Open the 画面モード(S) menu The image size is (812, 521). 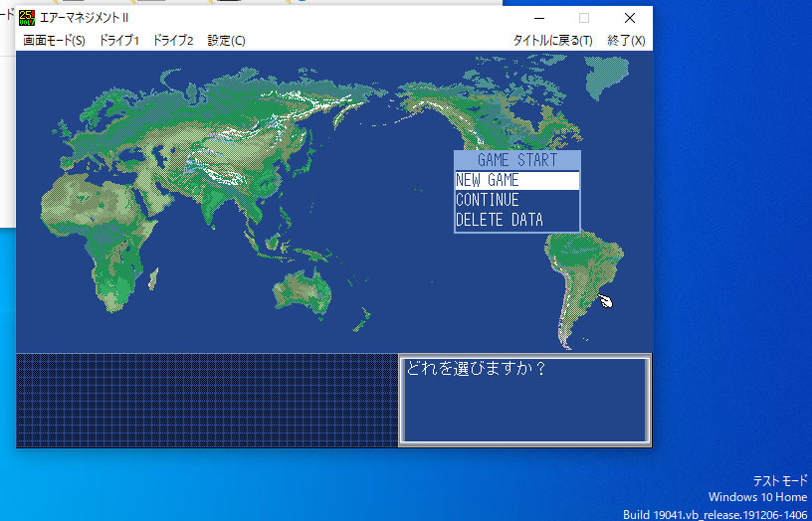pos(54,41)
